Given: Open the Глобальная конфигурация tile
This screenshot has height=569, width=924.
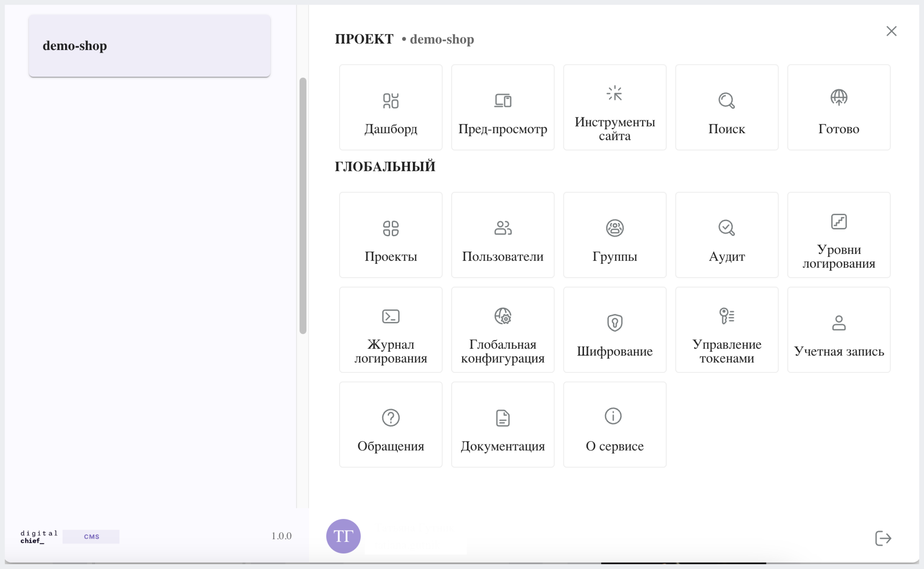Looking at the screenshot, I should point(503,330).
